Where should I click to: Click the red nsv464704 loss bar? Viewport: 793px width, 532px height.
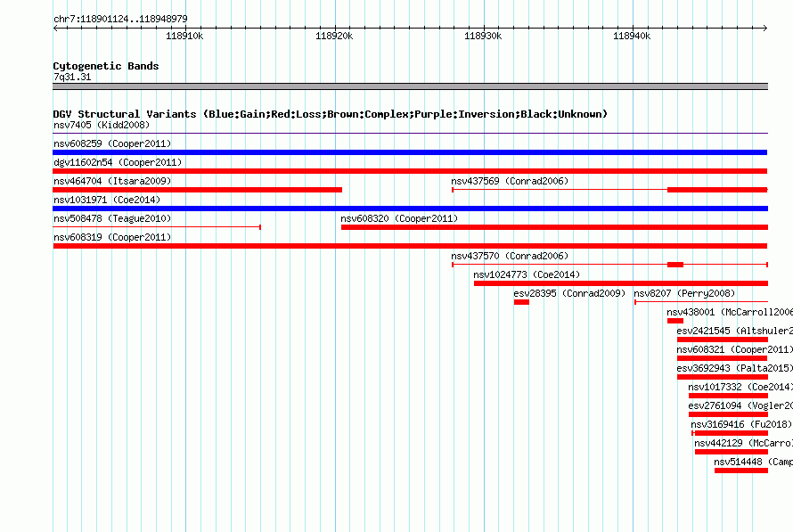197,190
